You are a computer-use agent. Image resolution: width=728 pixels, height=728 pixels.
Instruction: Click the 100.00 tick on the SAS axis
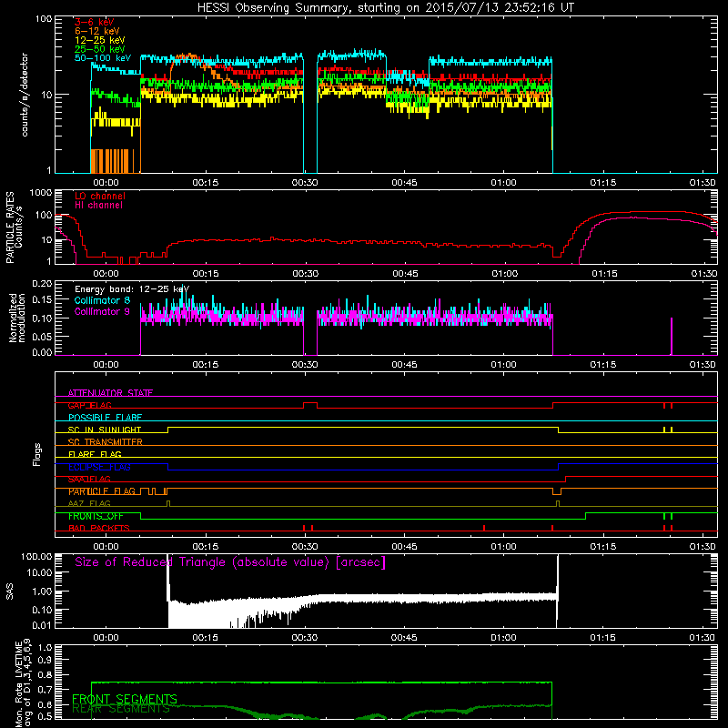pyautogui.click(x=36, y=556)
